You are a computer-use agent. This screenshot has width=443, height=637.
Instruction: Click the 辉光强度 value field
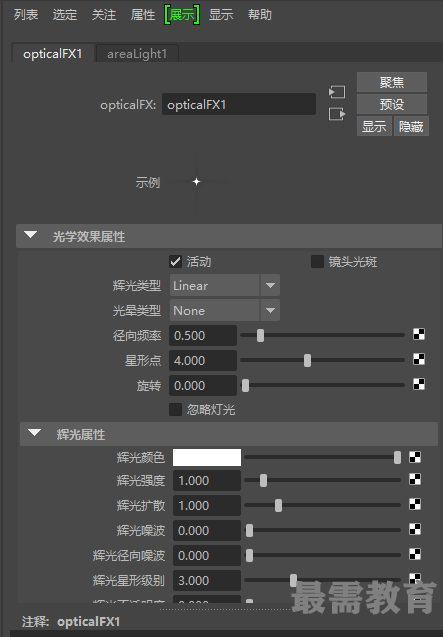207,481
